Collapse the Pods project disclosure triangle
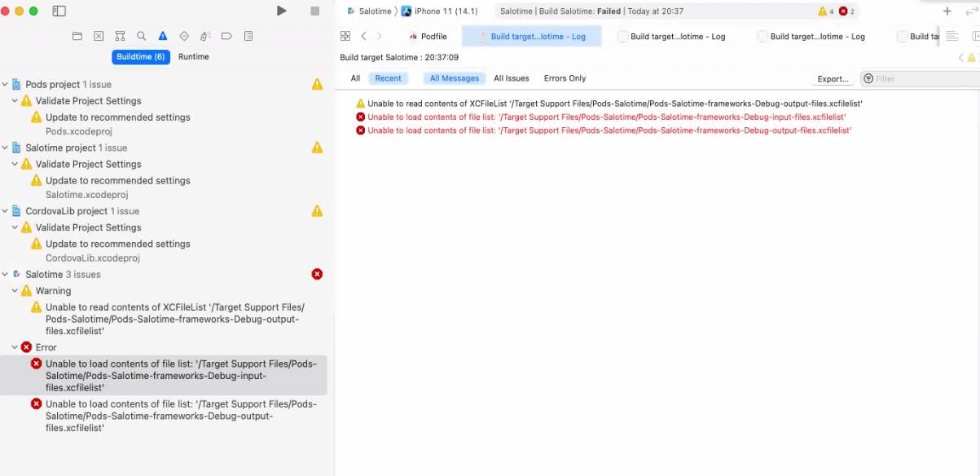This screenshot has width=980, height=476. (5, 85)
